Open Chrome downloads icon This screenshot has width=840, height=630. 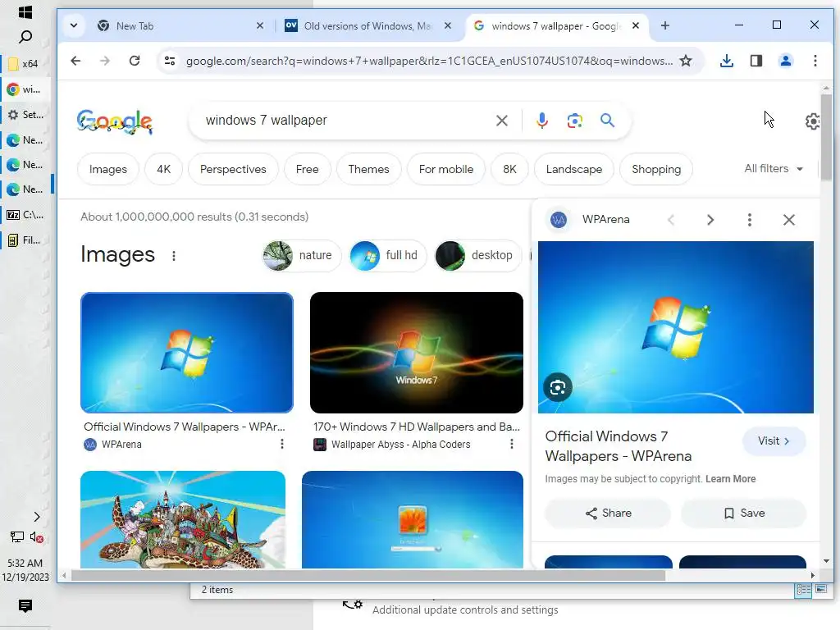pos(727,61)
